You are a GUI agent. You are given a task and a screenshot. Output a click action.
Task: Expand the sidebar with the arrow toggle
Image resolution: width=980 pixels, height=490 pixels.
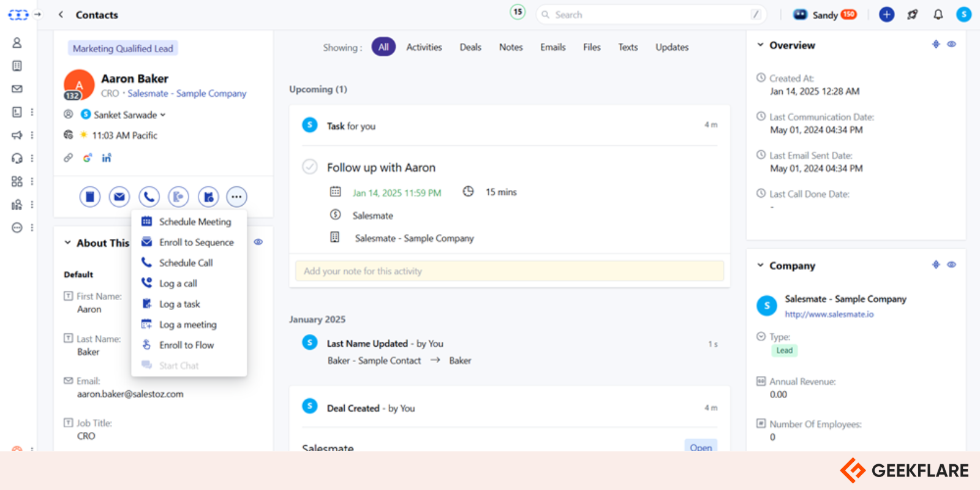coord(38,14)
